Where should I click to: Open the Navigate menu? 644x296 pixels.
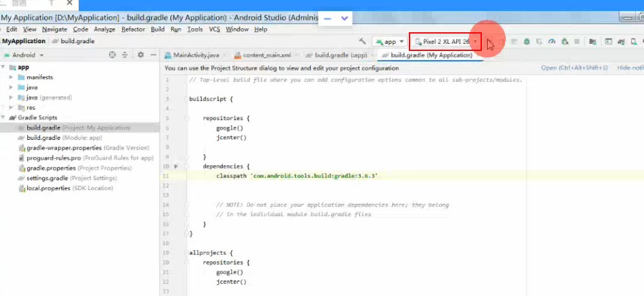(55, 30)
